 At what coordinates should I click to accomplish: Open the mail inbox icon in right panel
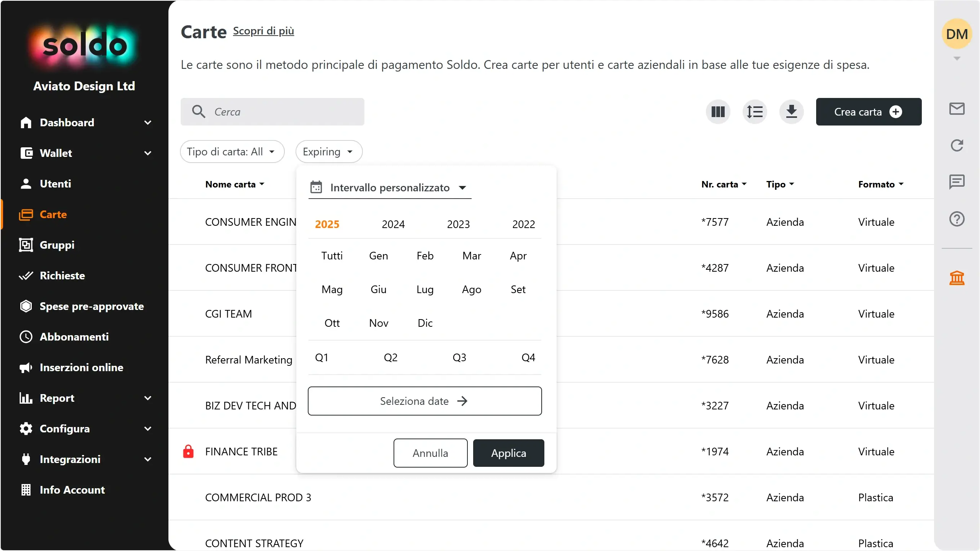pyautogui.click(x=957, y=109)
